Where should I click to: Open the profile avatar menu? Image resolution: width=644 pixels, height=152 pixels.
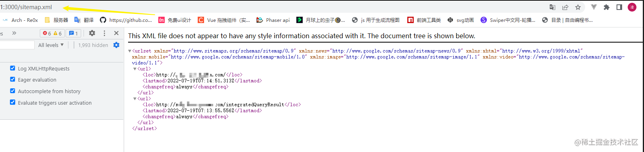tap(632, 7)
